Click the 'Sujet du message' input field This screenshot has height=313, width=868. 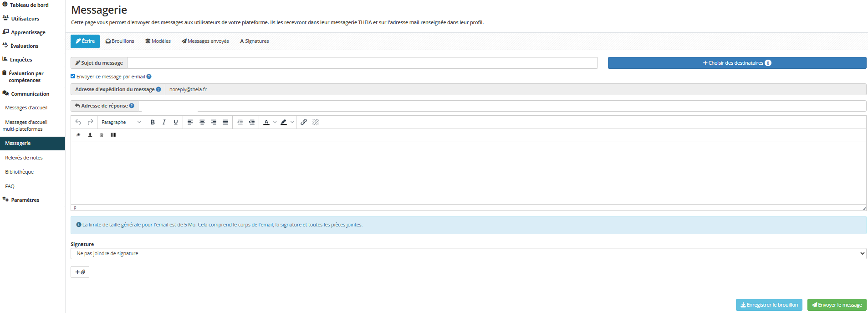click(x=362, y=63)
